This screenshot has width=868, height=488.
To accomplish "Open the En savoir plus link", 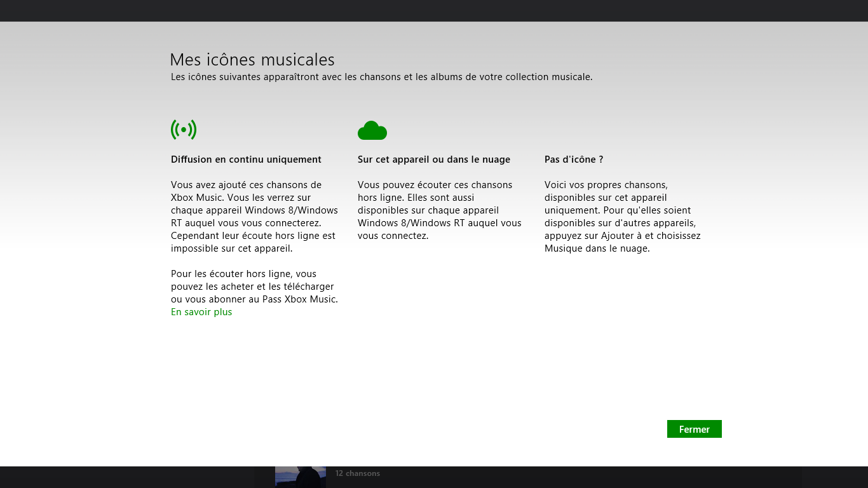I will click(201, 312).
